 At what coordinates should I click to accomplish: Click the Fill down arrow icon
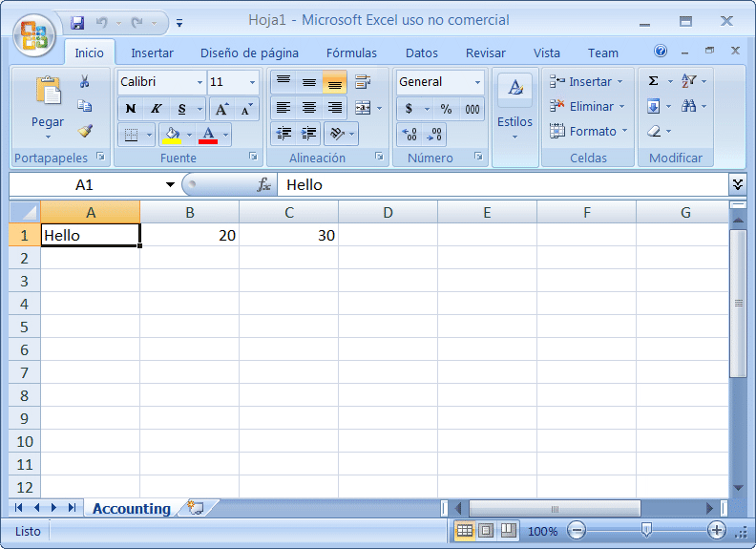(653, 106)
